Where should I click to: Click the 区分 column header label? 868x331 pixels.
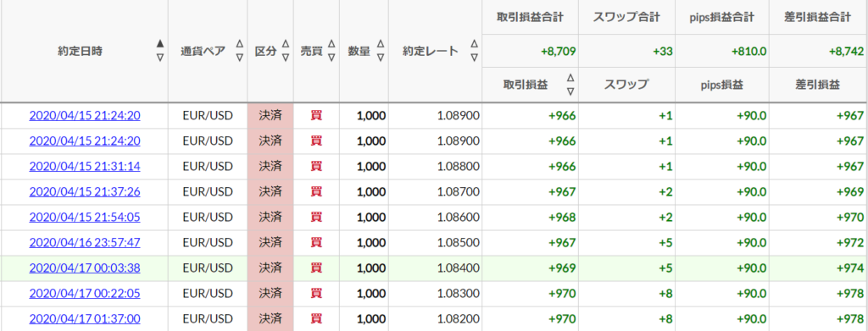click(265, 52)
